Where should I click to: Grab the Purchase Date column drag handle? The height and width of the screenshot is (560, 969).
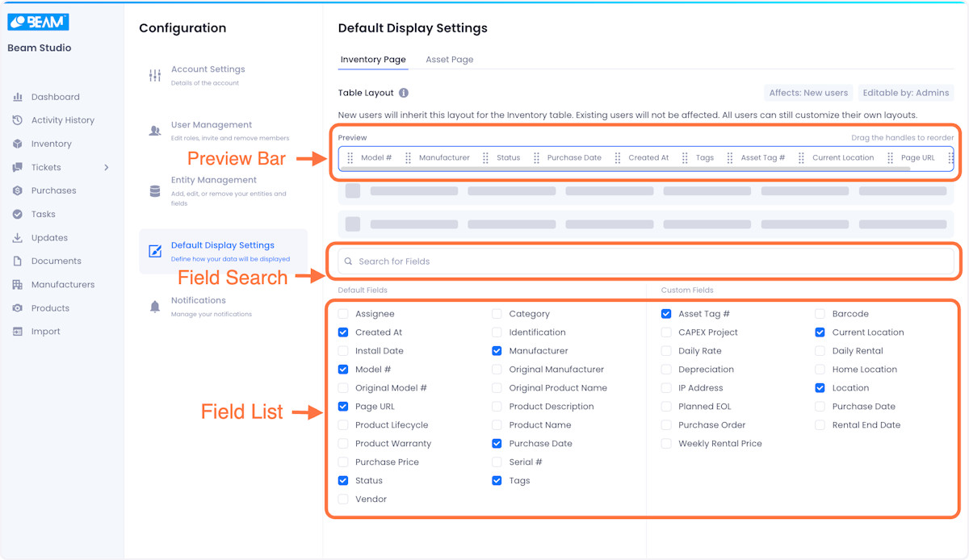pyautogui.click(x=536, y=157)
